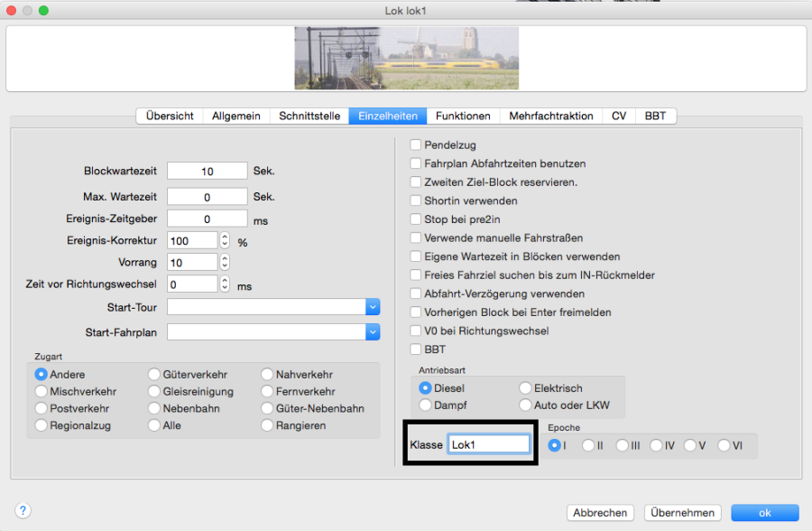Click the Ereignis-Korrektur stepper arrows
Image resolution: width=812 pixels, height=531 pixels.
click(225, 241)
